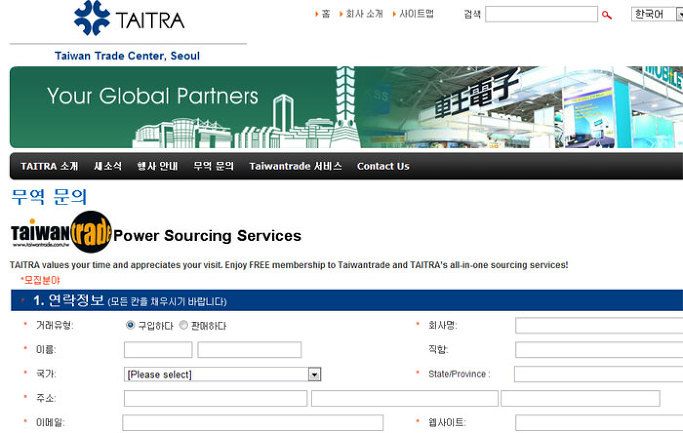Open the 행사 안내 menu item

(x=157, y=166)
